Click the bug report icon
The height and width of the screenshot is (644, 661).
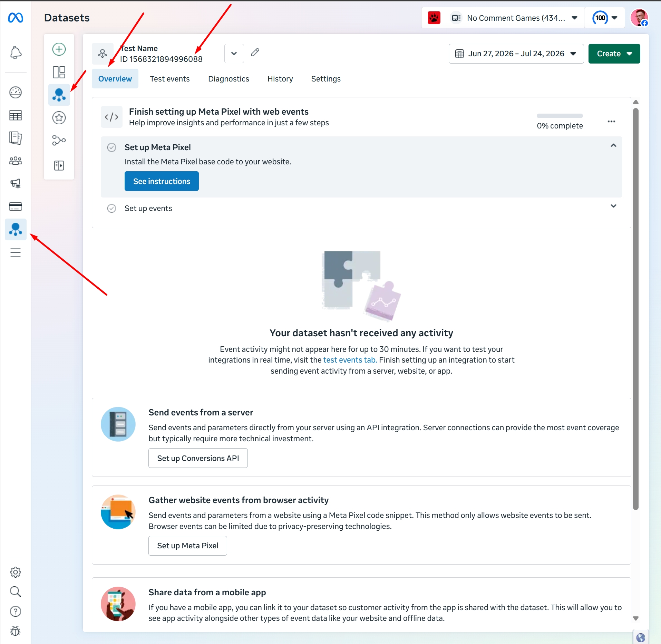tap(16, 631)
